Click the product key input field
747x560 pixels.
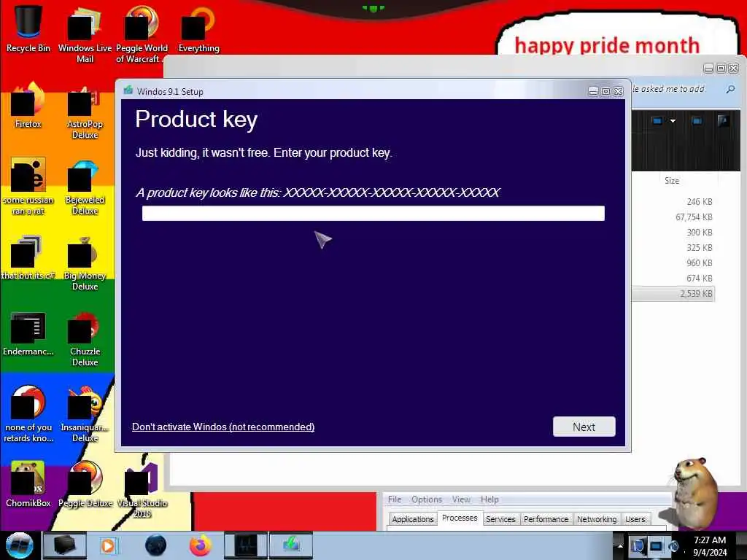373,214
